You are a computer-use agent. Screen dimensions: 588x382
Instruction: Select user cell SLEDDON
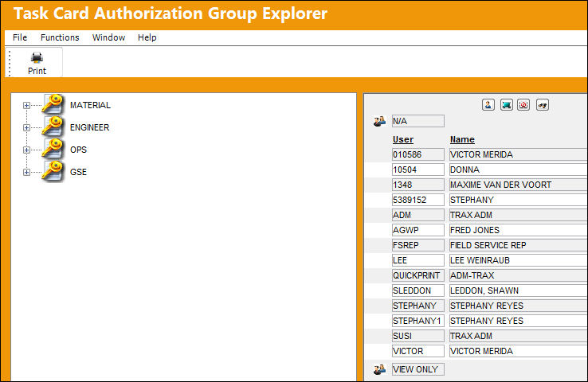pos(418,290)
